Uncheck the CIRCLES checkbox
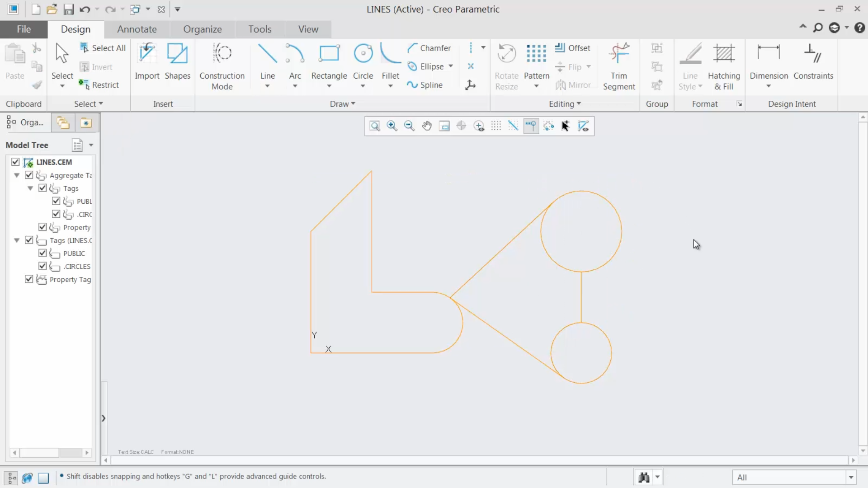This screenshot has height=488, width=868. pos(42,266)
